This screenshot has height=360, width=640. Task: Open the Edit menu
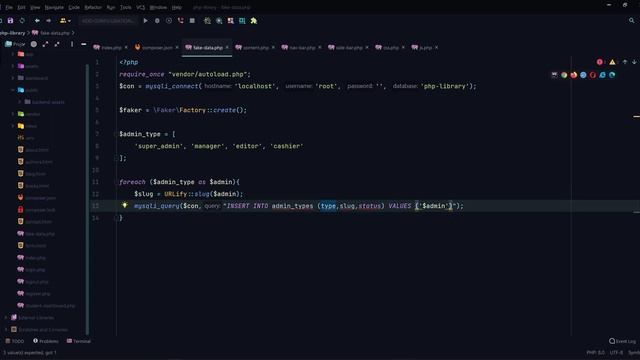[x=21, y=7]
